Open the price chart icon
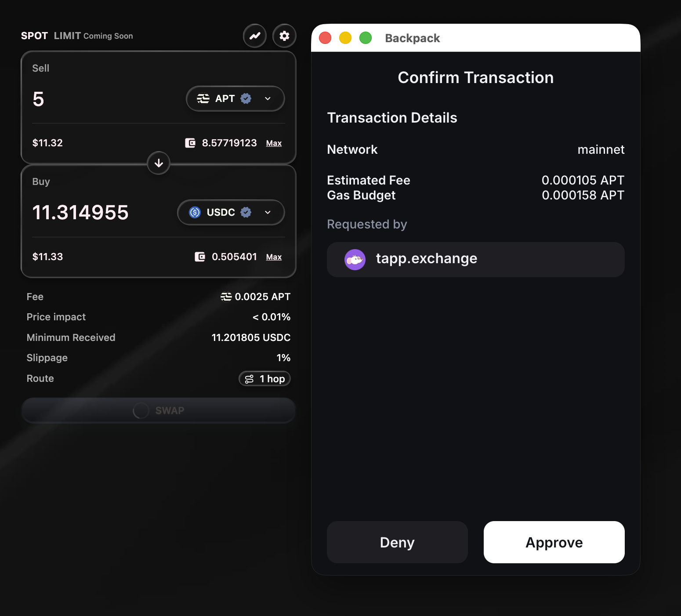Screen dimensions: 681x616 coord(255,36)
